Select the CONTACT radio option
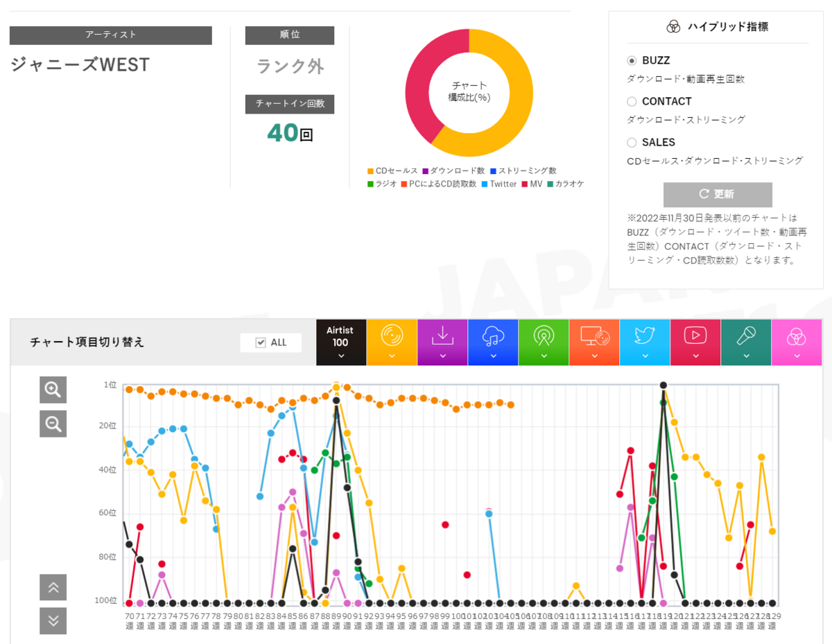The width and height of the screenshot is (832, 644). pos(632,102)
